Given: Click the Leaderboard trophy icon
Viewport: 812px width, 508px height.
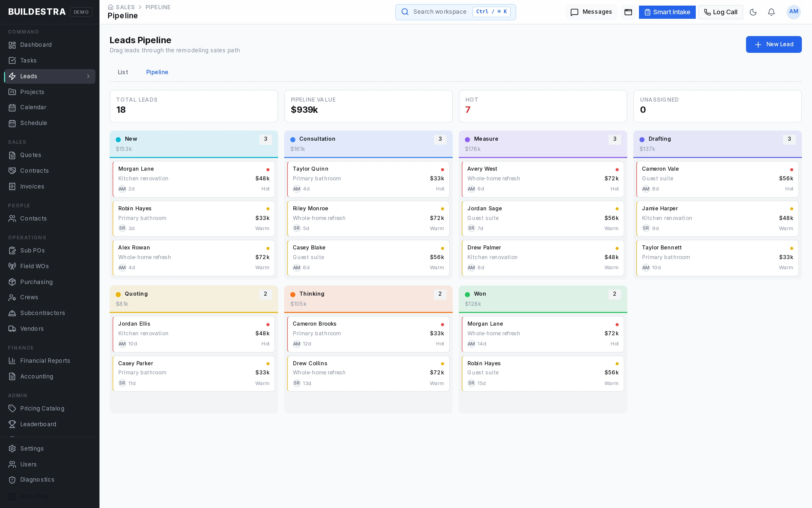Looking at the screenshot, I should tap(12, 424).
